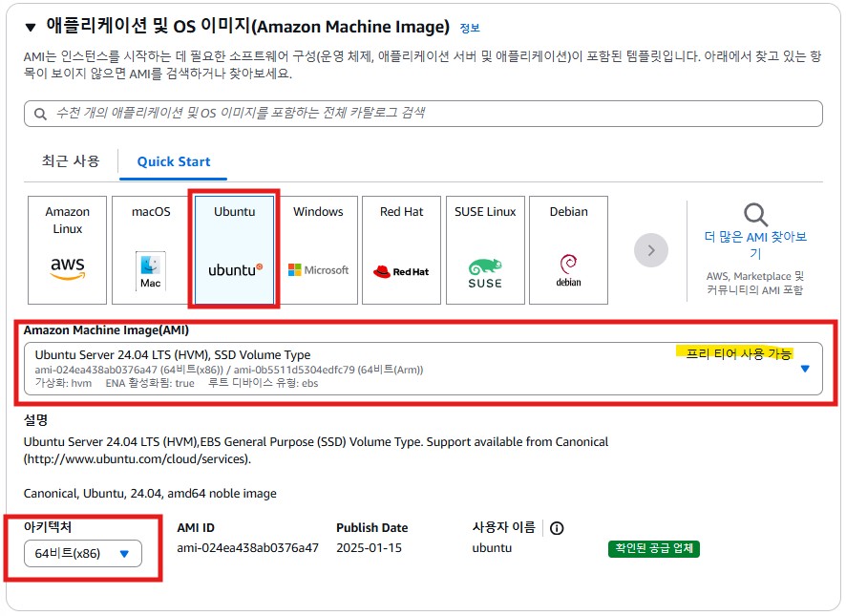Click the aws logo icon
The width and height of the screenshot is (846, 616).
point(68,268)
